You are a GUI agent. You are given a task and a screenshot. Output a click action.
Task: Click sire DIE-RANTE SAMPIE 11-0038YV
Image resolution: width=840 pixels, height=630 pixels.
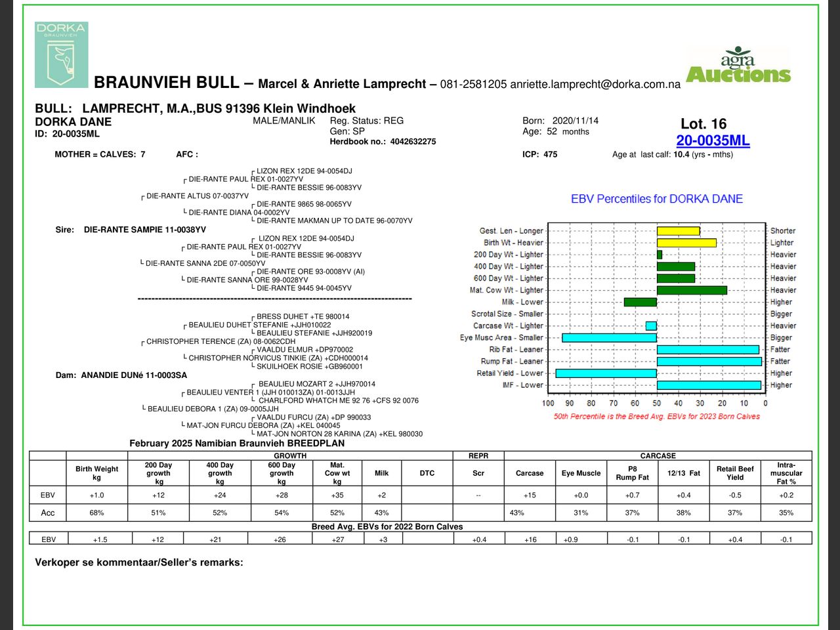pyautogui.click(x=144, y=230)
